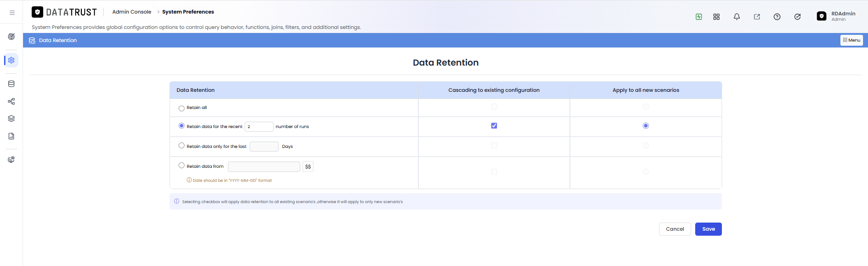The image size is (868, 266).
Task: Click the green plus icon in header
Action: [699, 17]
